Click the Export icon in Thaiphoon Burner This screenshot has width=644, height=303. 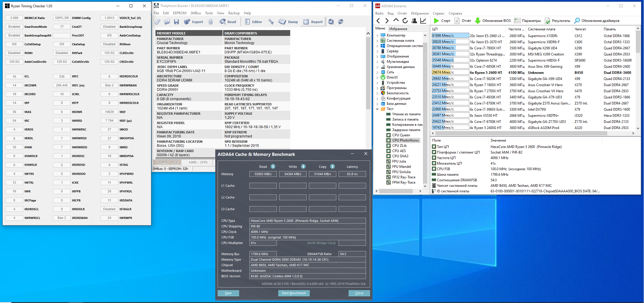pyautogui.click(x=187, y=22)
